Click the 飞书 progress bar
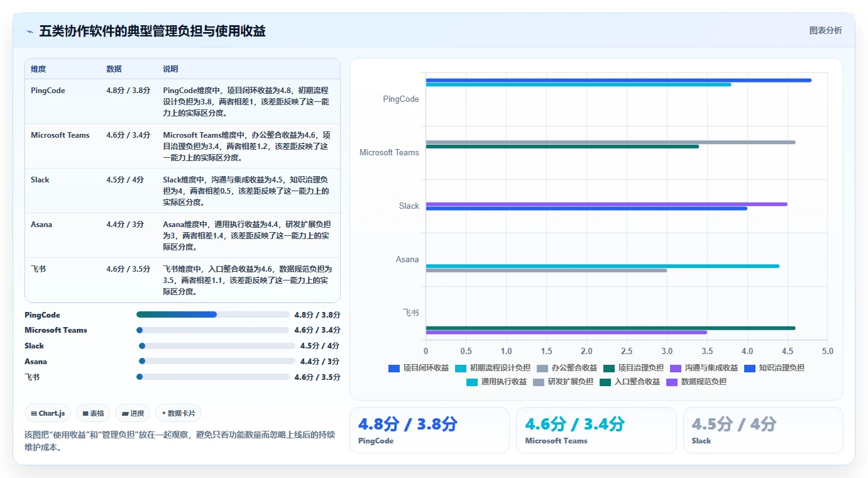The width and height of the screenshot is (868, 478). pyautogui.click(x=212, y=377)
